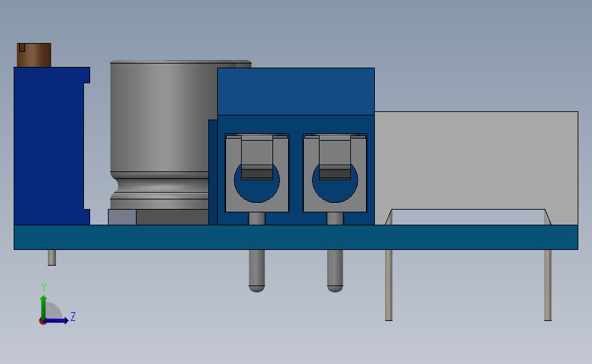Click the right terminal block screw clamp
Screen dimensions: 592x364
point(335,173)
